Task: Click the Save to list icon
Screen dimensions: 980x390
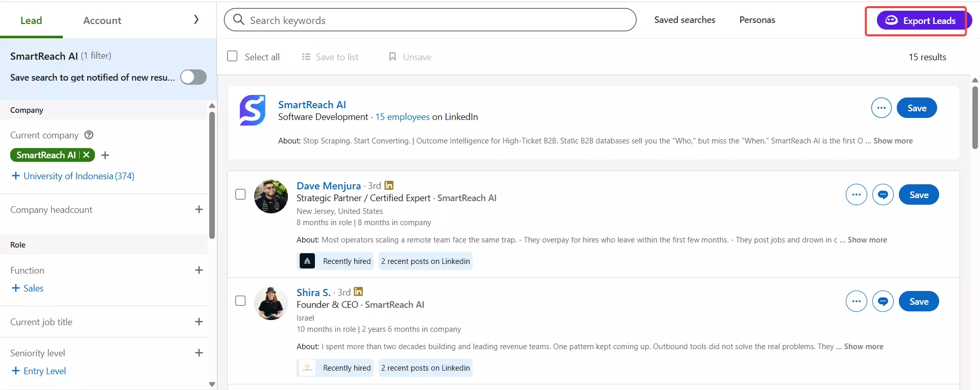Action: [x=306, y=57]
